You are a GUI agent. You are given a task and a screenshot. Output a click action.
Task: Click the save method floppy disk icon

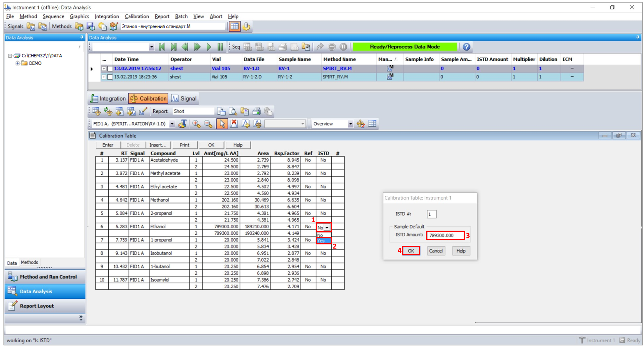[x=91, y=26]
